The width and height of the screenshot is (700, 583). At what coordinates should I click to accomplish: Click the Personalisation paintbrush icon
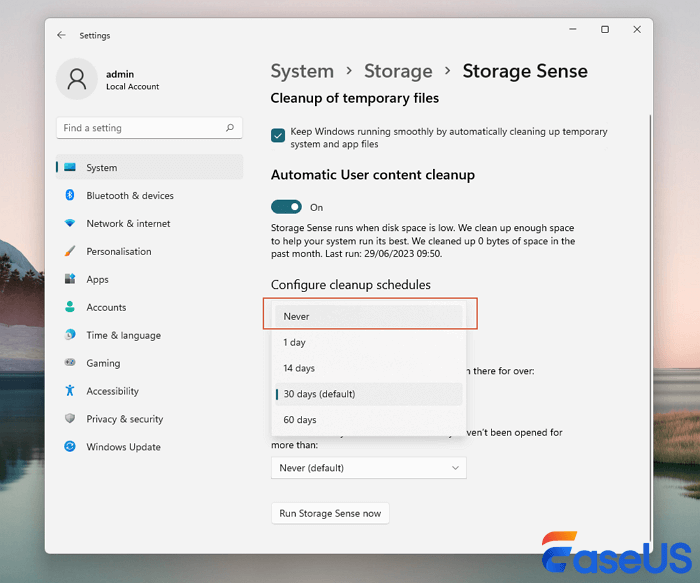pyautogui.click(x=70, y=252)
